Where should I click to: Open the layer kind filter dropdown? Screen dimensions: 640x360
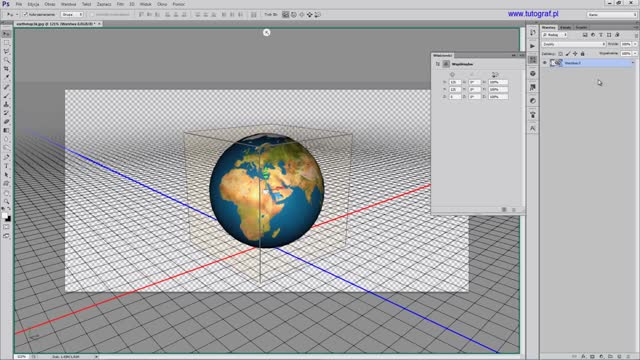point(555,35)
